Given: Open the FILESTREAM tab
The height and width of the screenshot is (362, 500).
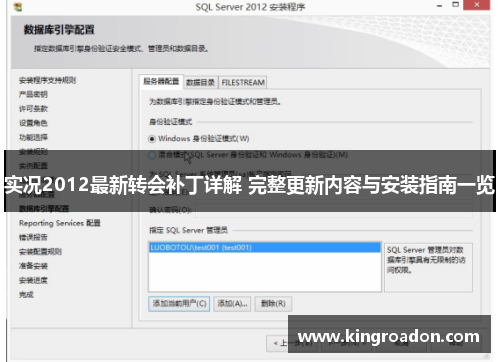Looking at the screenshot, I should tap(243, 82).
